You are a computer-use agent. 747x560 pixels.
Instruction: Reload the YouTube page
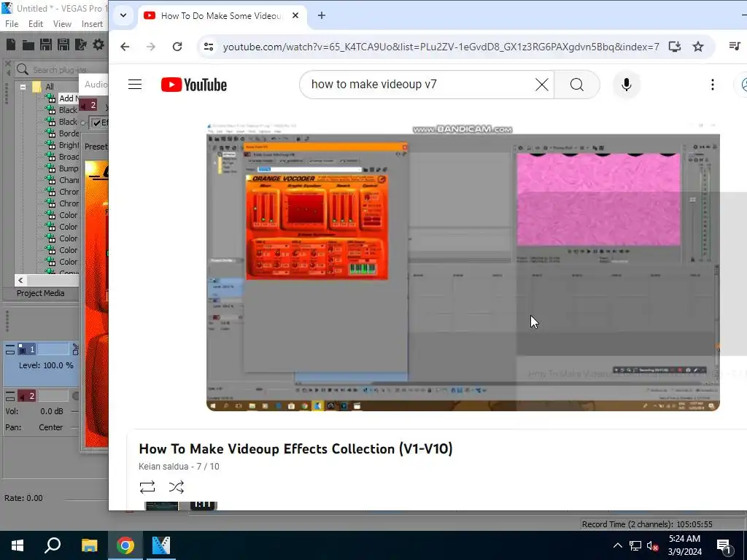point(177,47)
